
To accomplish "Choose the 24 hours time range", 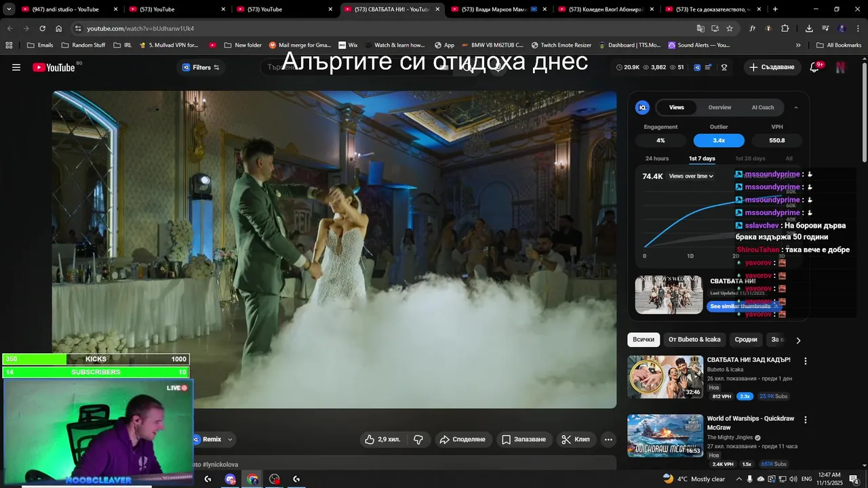I will click(x=657, y=159).
